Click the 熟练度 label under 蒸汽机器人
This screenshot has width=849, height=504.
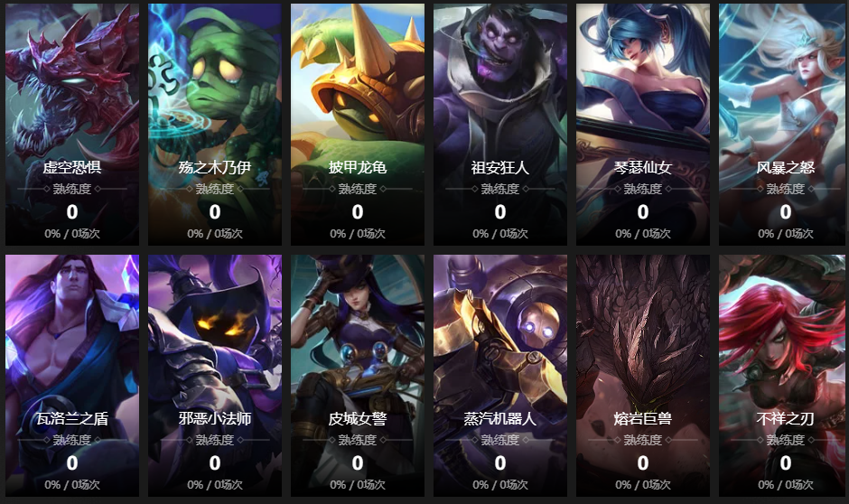pyautogui.click(x=500, y=440)
